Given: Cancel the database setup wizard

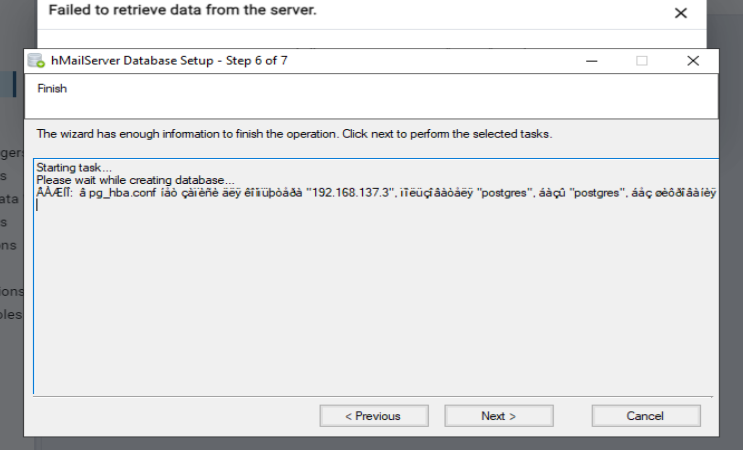Looking at the screenshot, I should (x=645, y=415).
